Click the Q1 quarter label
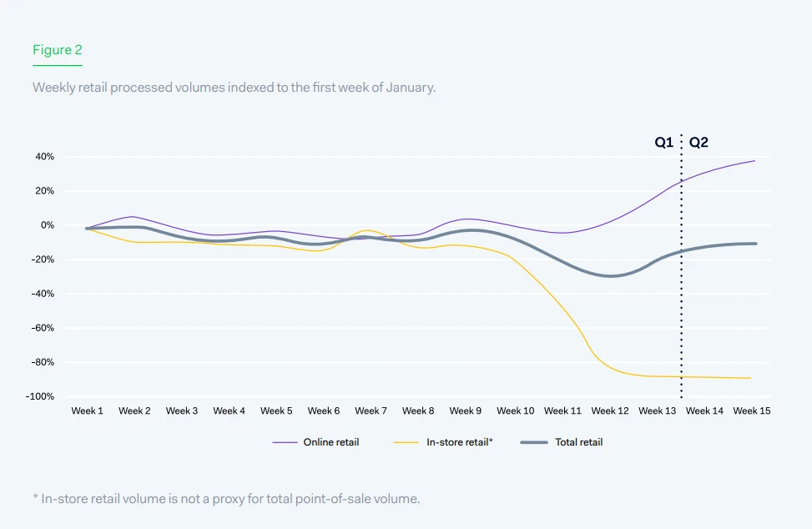812x529 pixels. [x=663, y=143]
